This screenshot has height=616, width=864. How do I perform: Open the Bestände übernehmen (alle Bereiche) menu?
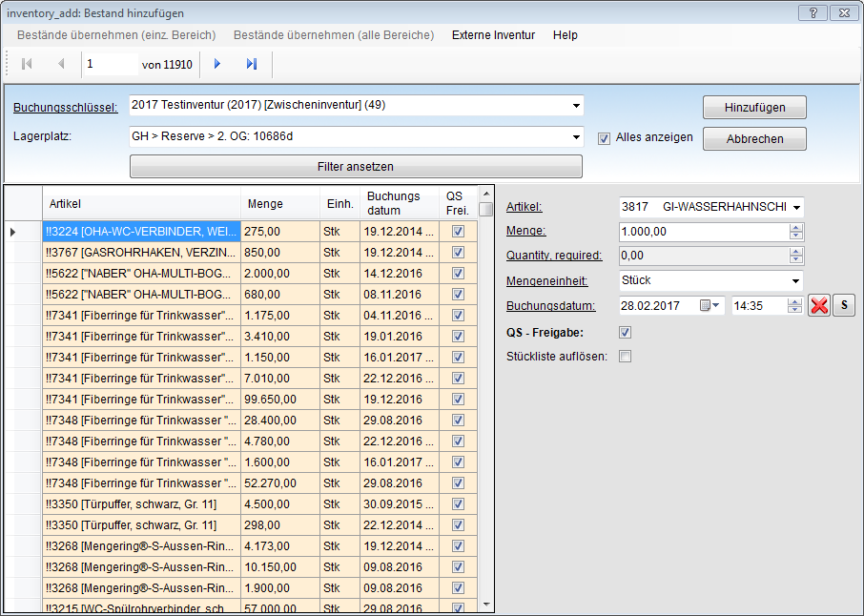pos(334,35)
